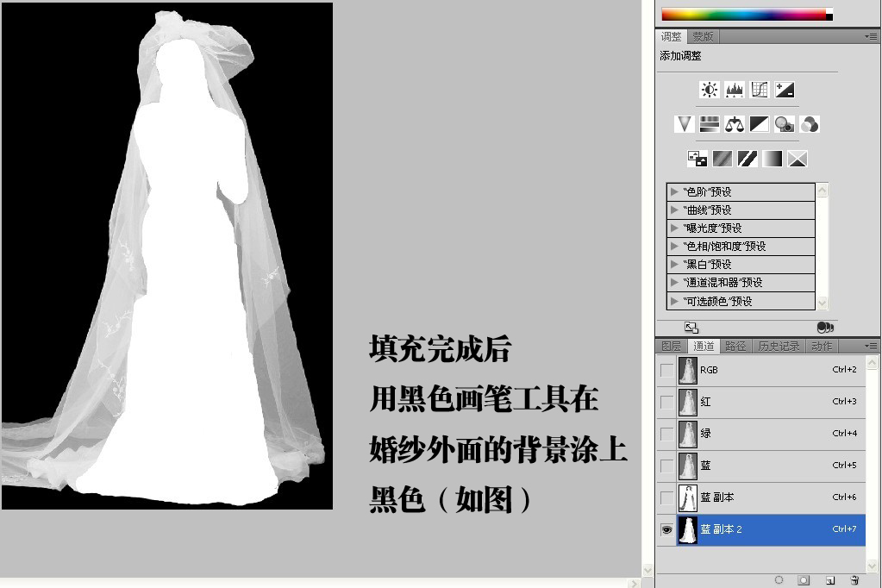Image resolution: width=882 pixels, height=588 pixels.
Task: Open the Channels panel flyout menu
Action: click(x=871, y=346)
